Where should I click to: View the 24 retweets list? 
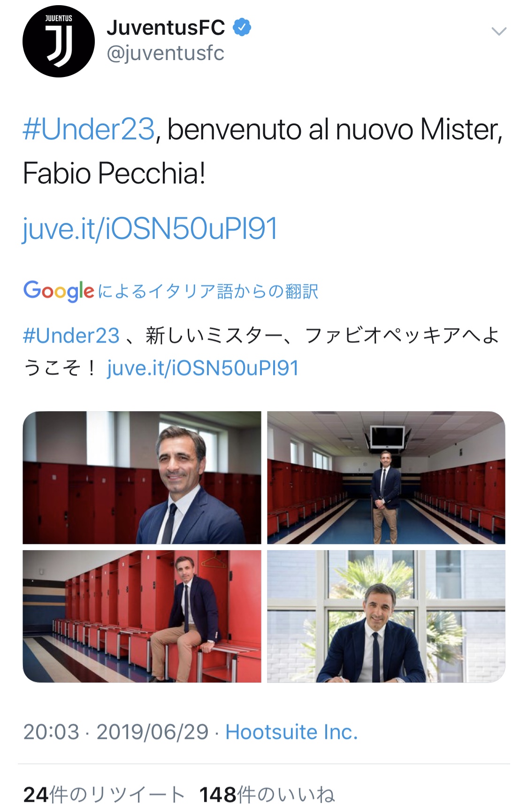click(x=104, y=795)
